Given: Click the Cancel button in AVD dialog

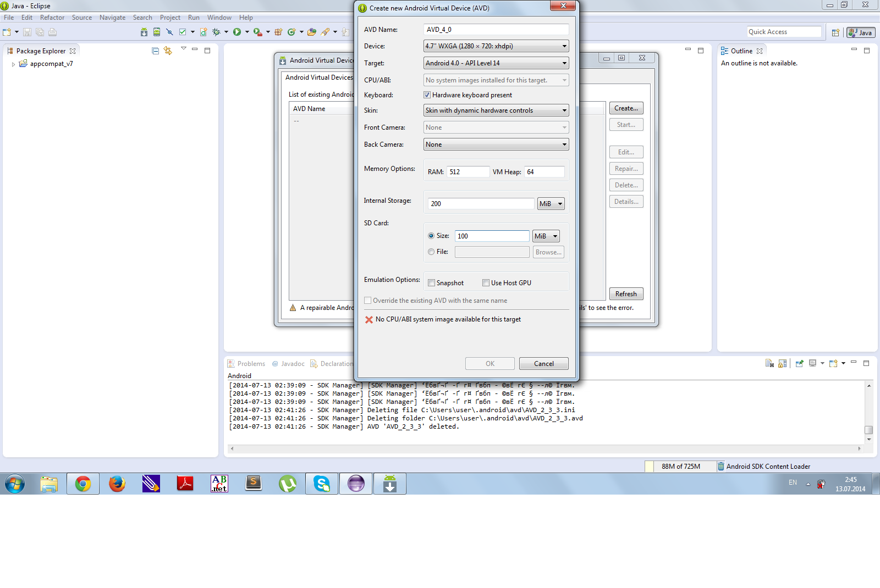Looking at the screenshot, I should (x=544, y=364).
